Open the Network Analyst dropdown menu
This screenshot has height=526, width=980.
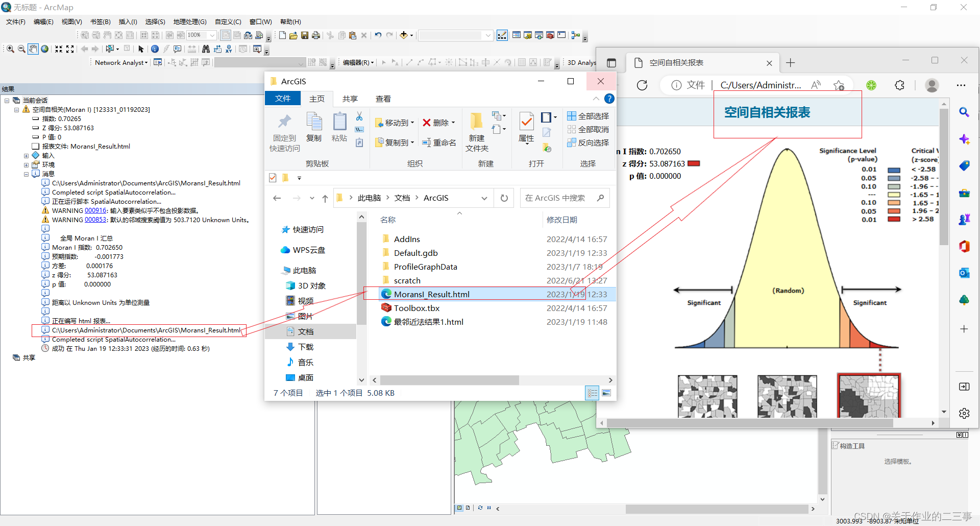click(121, 62)
